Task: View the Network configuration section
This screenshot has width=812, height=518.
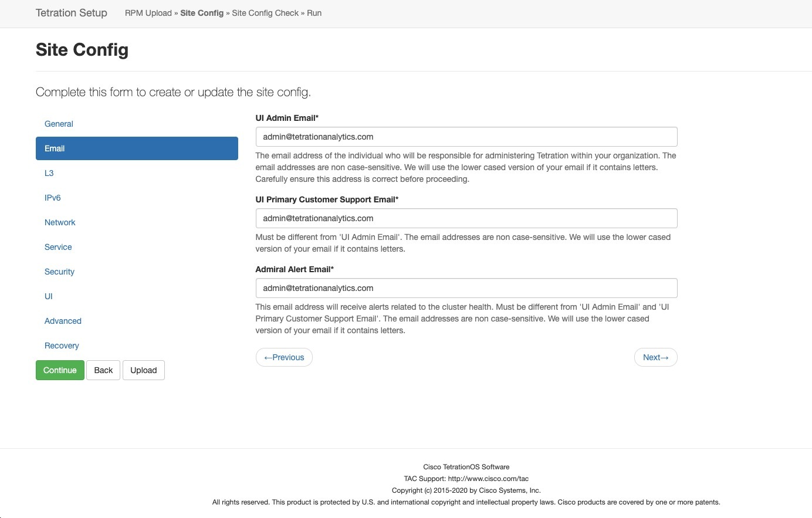Action: click(x=60, y=222)
